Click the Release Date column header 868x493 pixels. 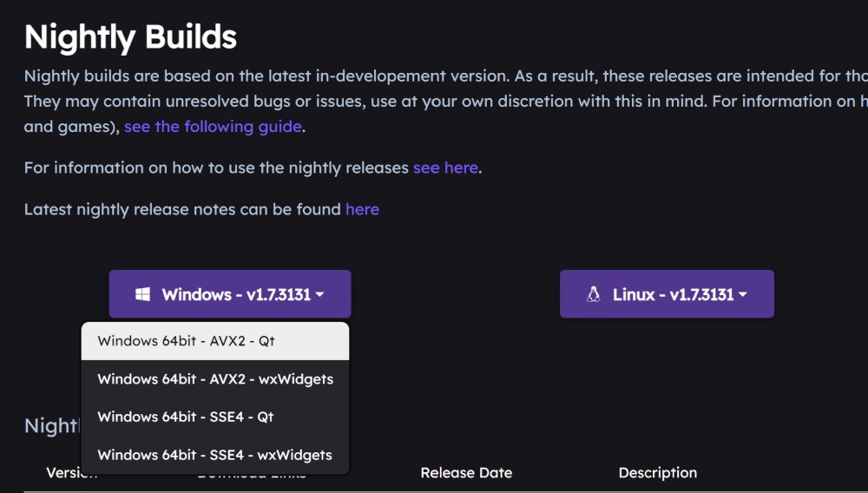click(466, 473)
